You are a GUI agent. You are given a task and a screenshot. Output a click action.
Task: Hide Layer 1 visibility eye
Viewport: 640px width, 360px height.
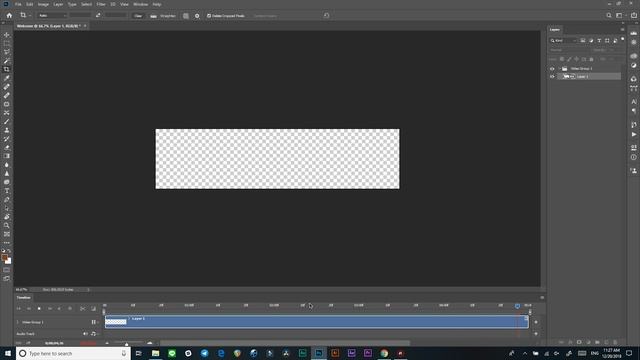click(x=552, y=76)
